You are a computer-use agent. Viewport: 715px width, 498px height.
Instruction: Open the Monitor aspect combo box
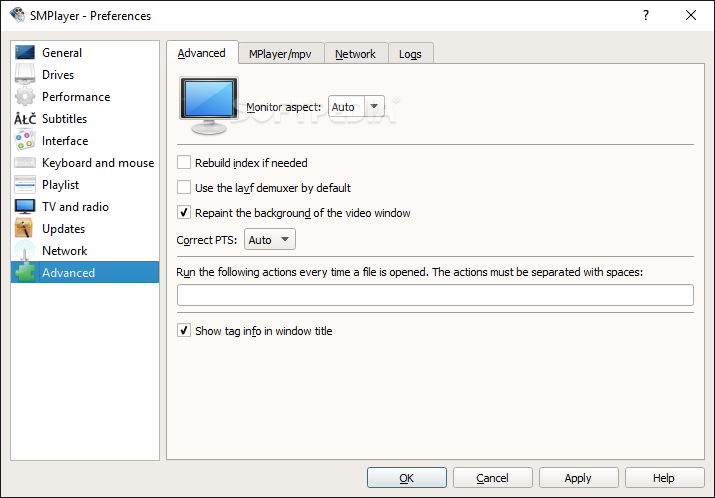click(x=356, y=107)
